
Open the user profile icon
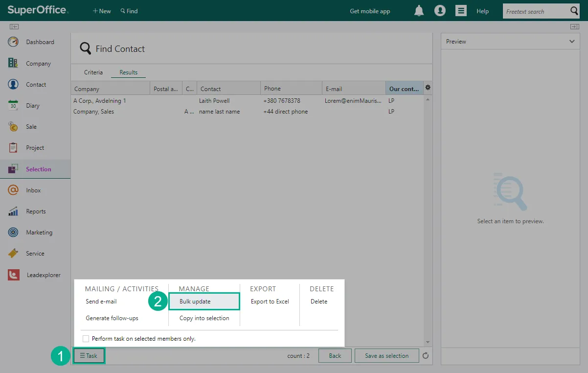[x=440, y=11]
